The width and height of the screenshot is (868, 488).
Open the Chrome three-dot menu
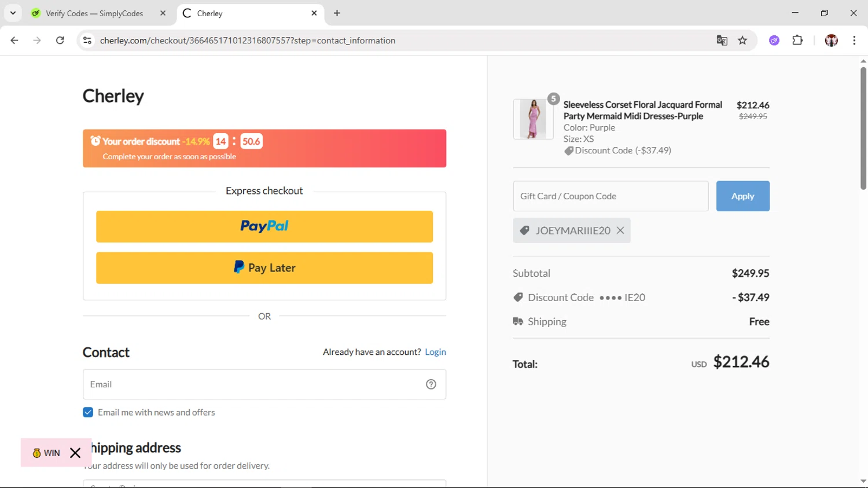[854, 41]
